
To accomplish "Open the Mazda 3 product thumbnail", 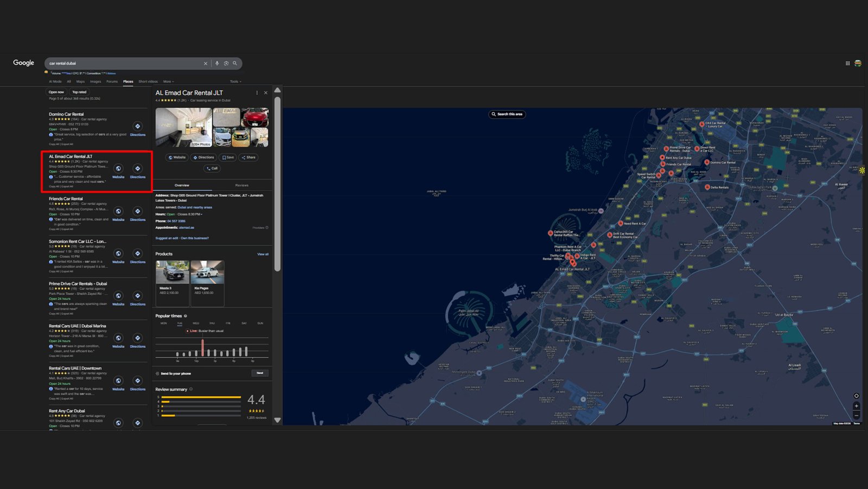I will click(x=173, y=272).
